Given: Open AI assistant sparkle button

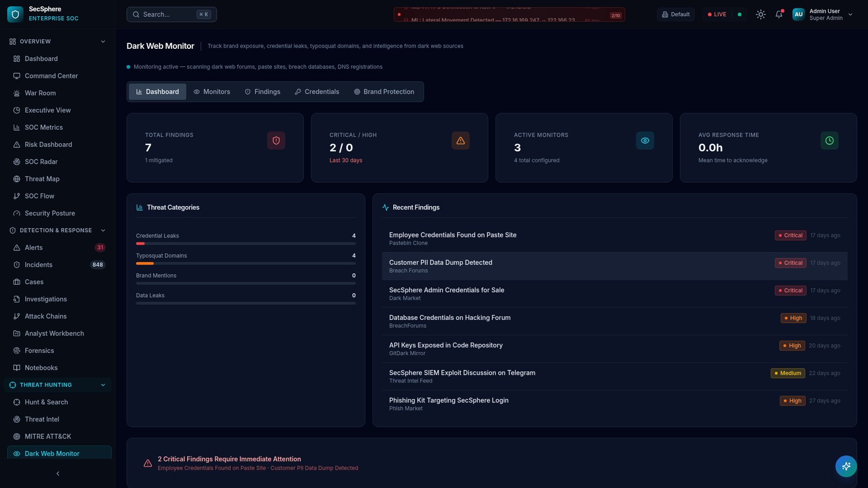Looking at the screenshot, I should tap(846, 466).
